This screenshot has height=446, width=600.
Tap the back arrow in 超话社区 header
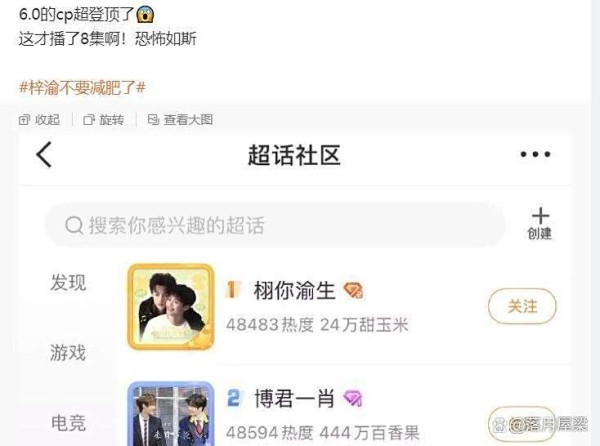44,155
